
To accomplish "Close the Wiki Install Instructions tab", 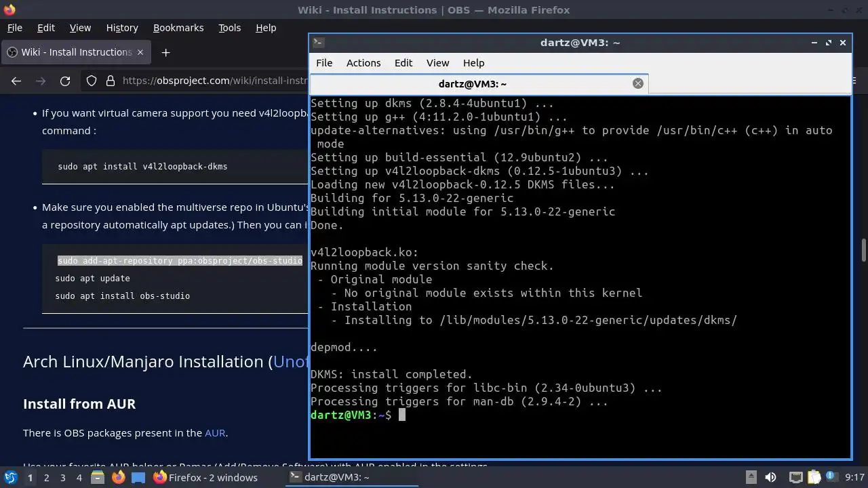I will pos(140,52).
